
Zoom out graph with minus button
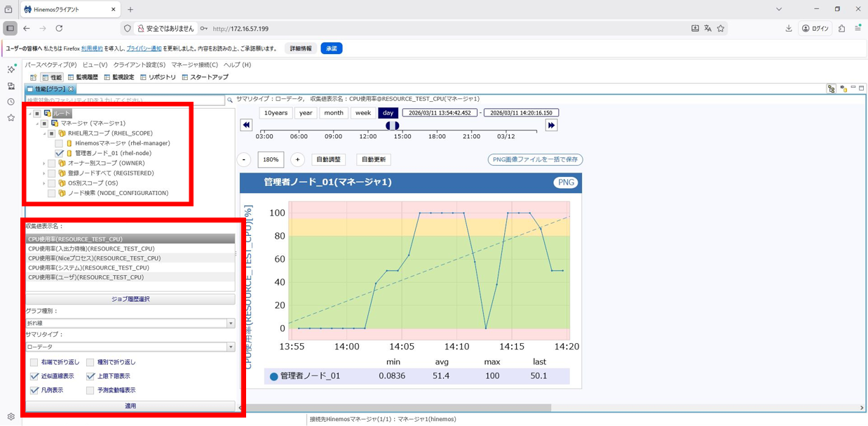point(244,159)
